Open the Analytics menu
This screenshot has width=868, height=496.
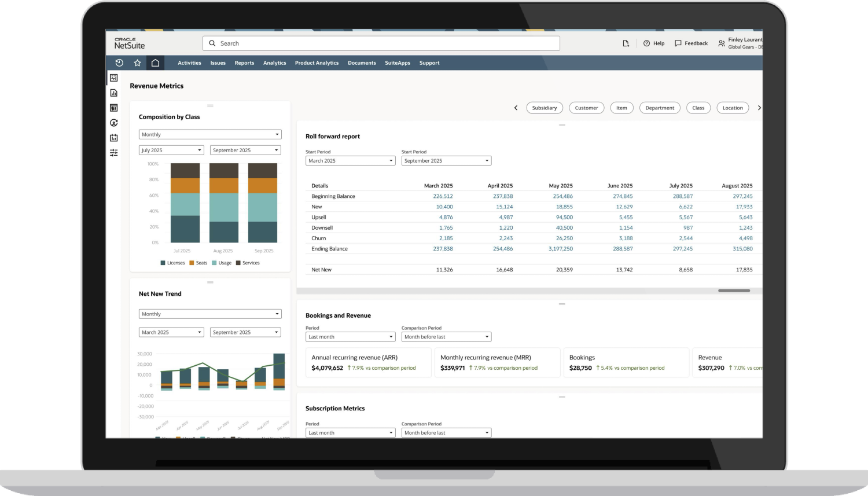[x=274, y=63]
